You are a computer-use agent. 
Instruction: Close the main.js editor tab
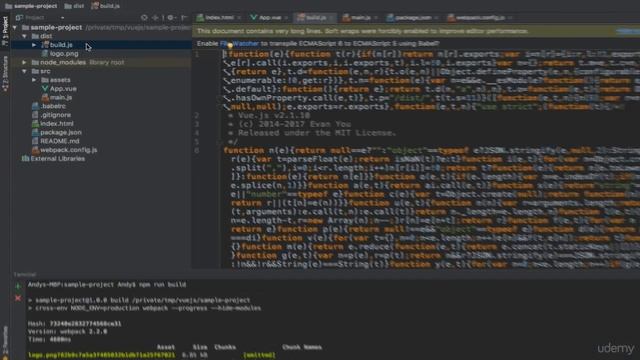(x=376, y=18)
